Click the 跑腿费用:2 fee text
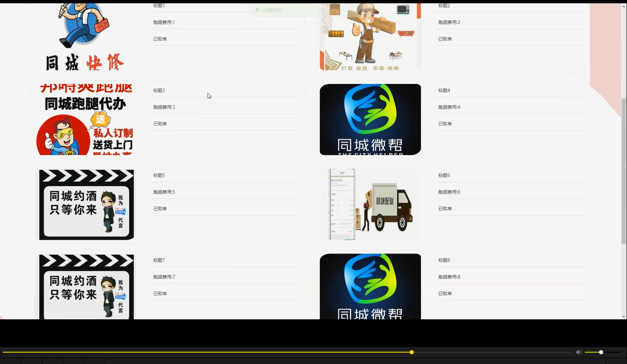The height and width of the screenshot is (364, 627). [x=449, y=22]
